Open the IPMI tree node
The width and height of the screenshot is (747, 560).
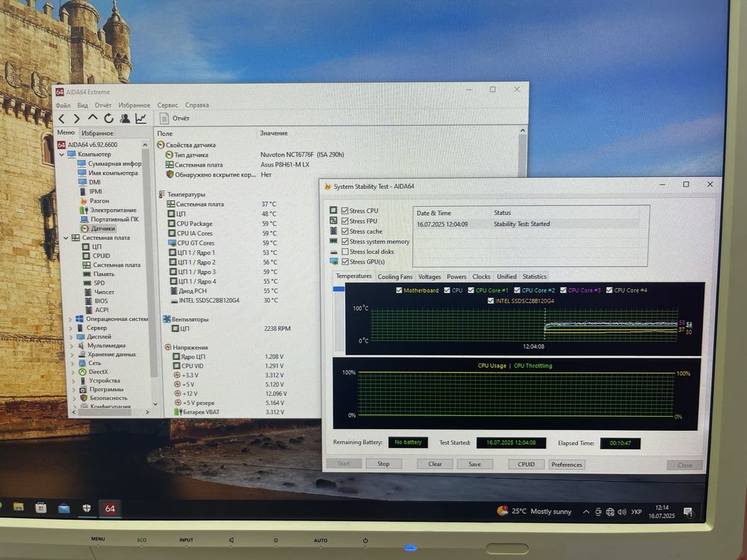point(90,191)
